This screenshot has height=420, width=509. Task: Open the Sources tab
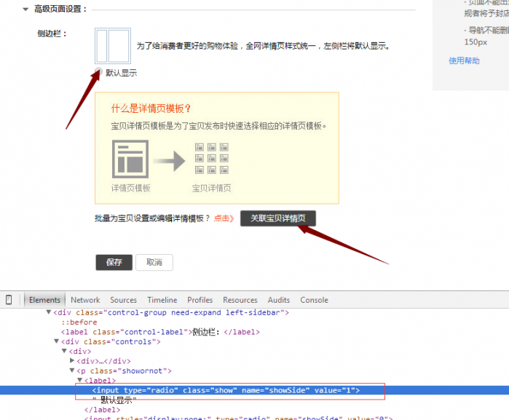click(x=123, y=300)
